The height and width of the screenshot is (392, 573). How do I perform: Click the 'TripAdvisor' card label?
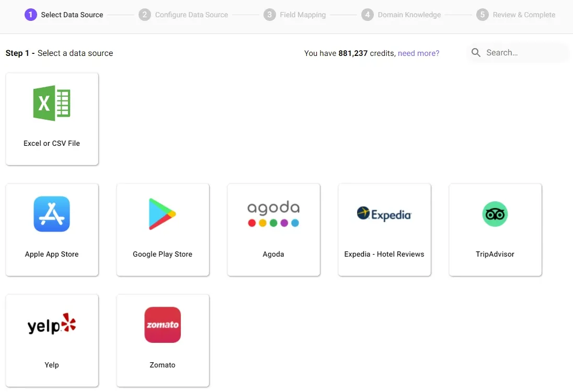pyautogui.click(x=495, y=254)
